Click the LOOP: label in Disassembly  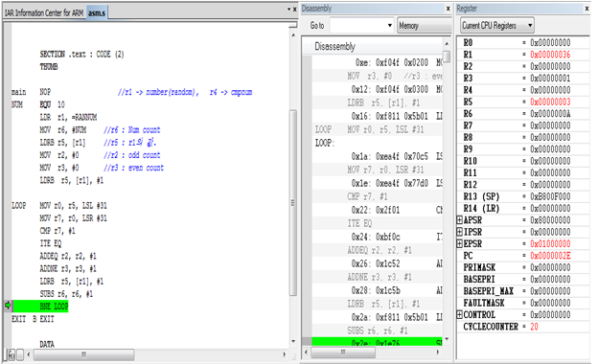tap(325, 143)
